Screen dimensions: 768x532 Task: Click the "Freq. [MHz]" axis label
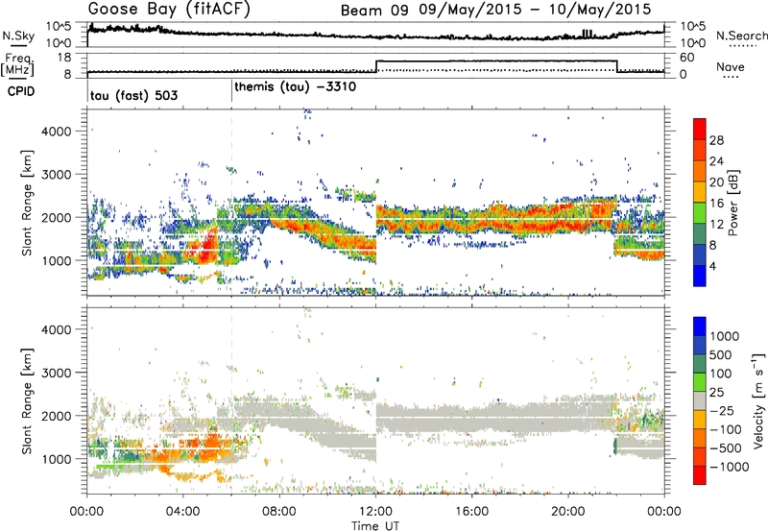[x=17, y=64]
